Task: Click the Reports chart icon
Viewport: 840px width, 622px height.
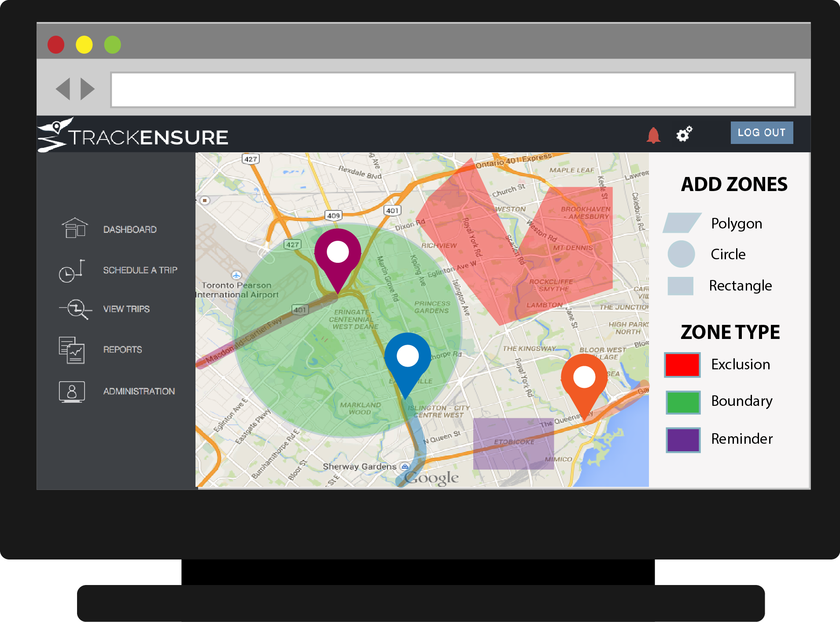Action: coord(72,350)
